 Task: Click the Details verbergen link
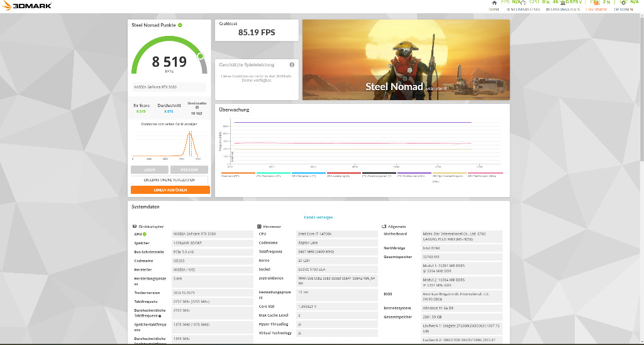tap(318, 218)
